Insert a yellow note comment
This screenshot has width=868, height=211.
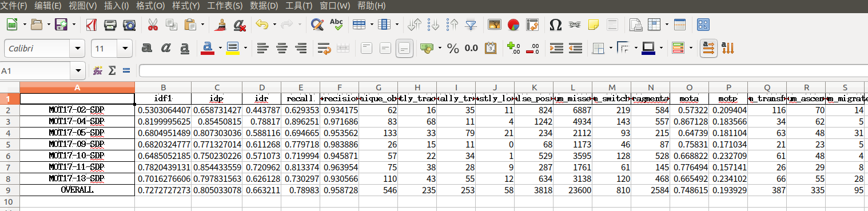594,25
